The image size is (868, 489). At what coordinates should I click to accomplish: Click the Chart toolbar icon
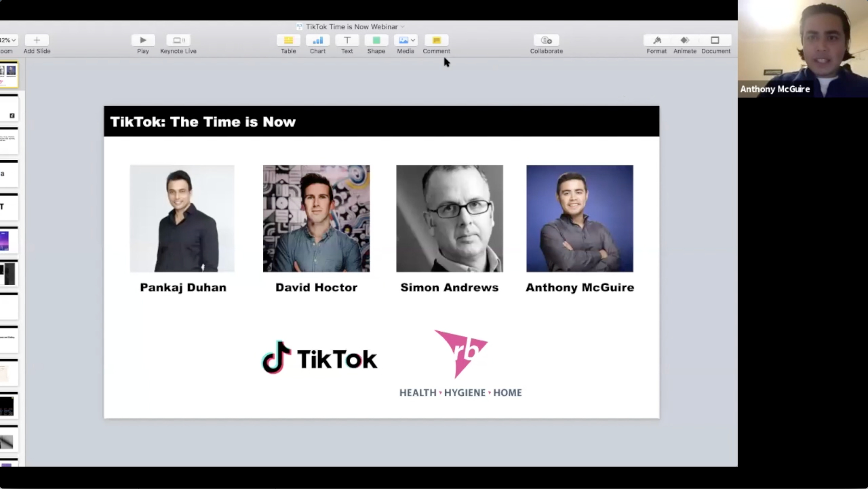pyautogui.click(x=317, y=40)
